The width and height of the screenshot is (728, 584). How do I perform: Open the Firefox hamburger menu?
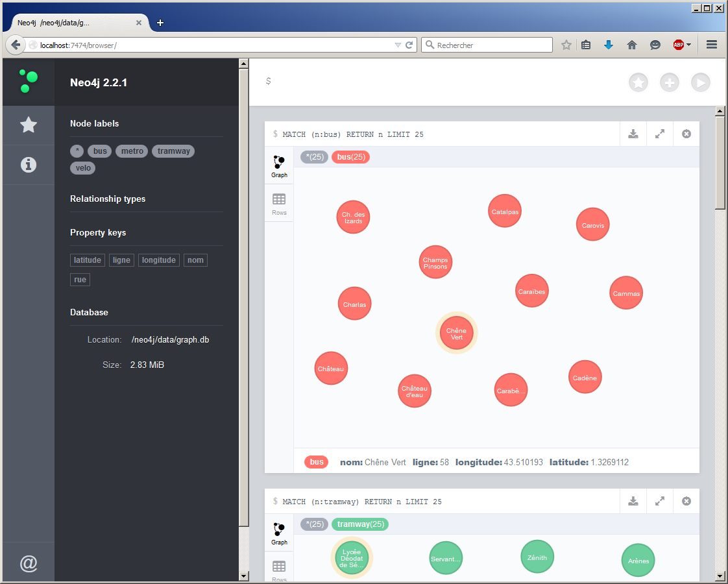(x=712, y=45)
